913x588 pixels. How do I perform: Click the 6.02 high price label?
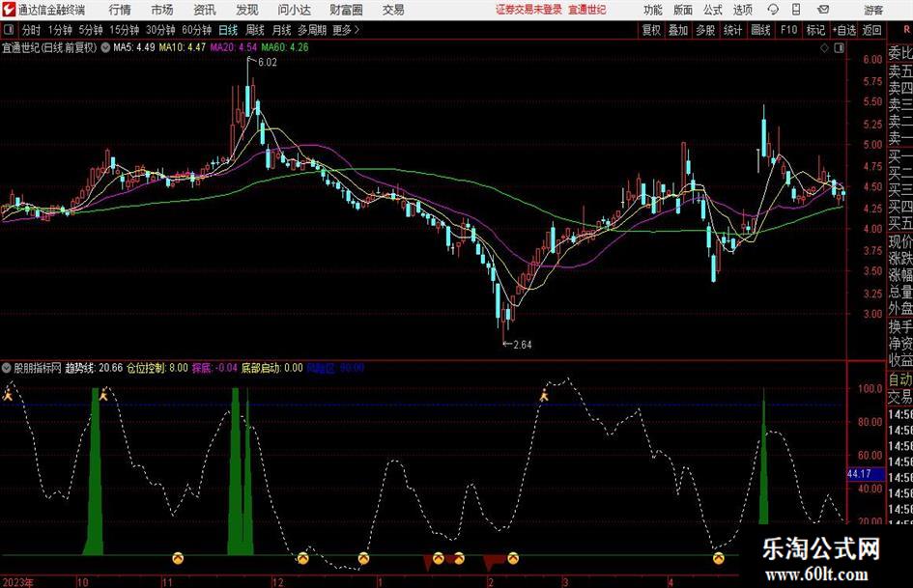click(x=268, y=63)
